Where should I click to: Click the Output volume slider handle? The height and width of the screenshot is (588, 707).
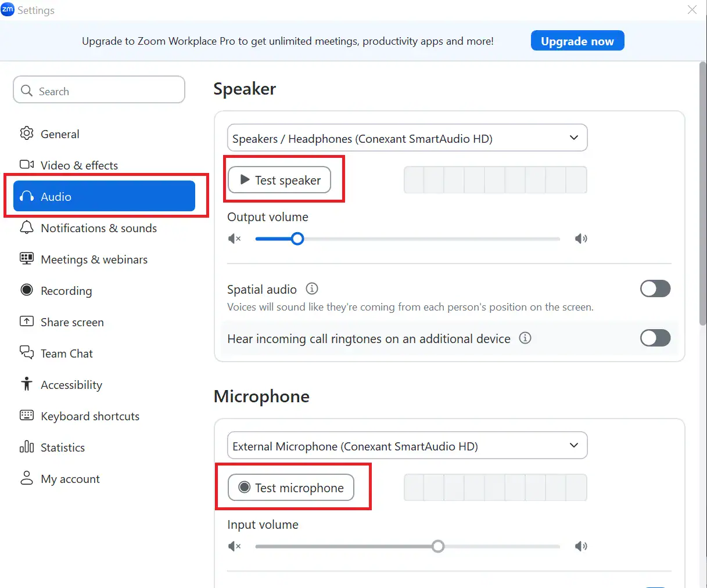click(x=297, y=239)
